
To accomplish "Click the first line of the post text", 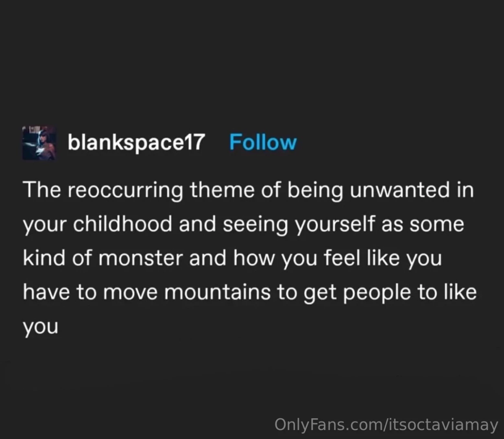I will [x=248, y=189].
